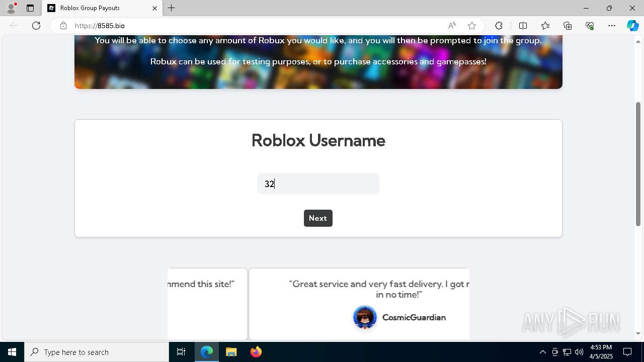Restore down the browser window
The image size is (644, 362).
tap(609, 8)
